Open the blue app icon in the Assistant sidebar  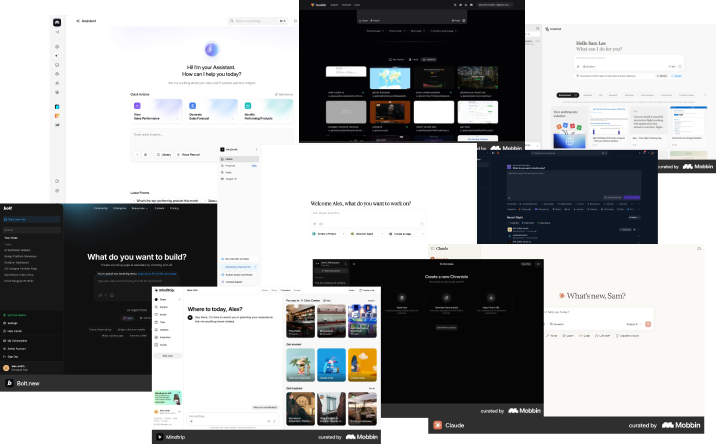[x=57, y=107]
